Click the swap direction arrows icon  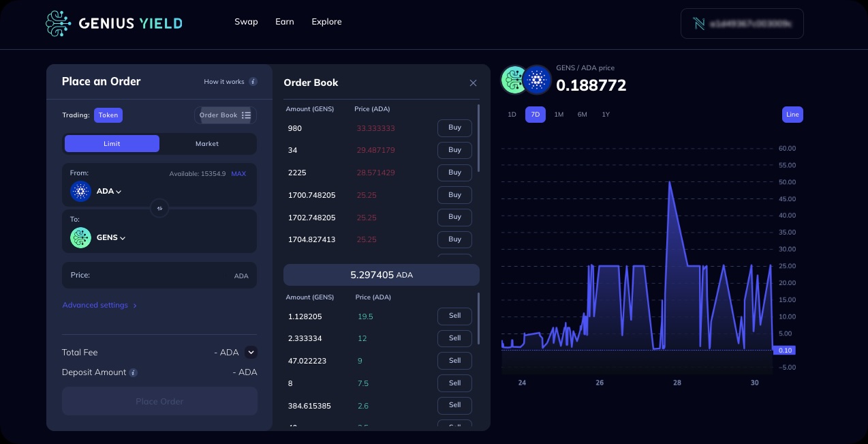point(159,209)
